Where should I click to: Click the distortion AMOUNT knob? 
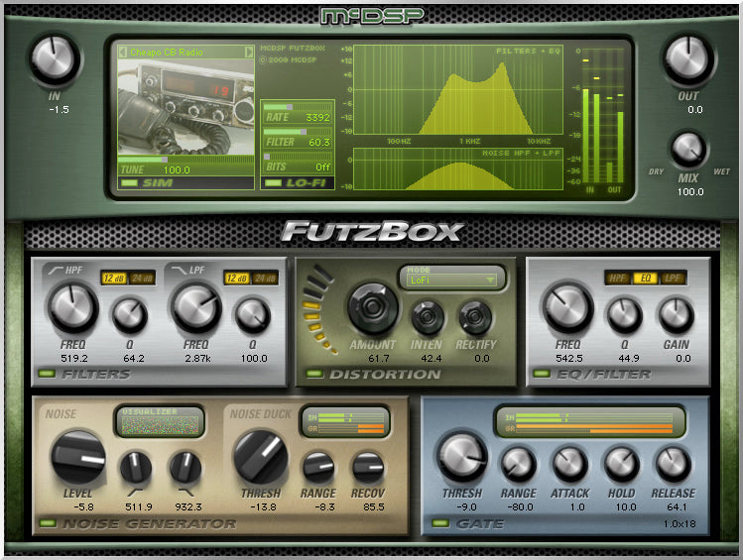(372, 307)
